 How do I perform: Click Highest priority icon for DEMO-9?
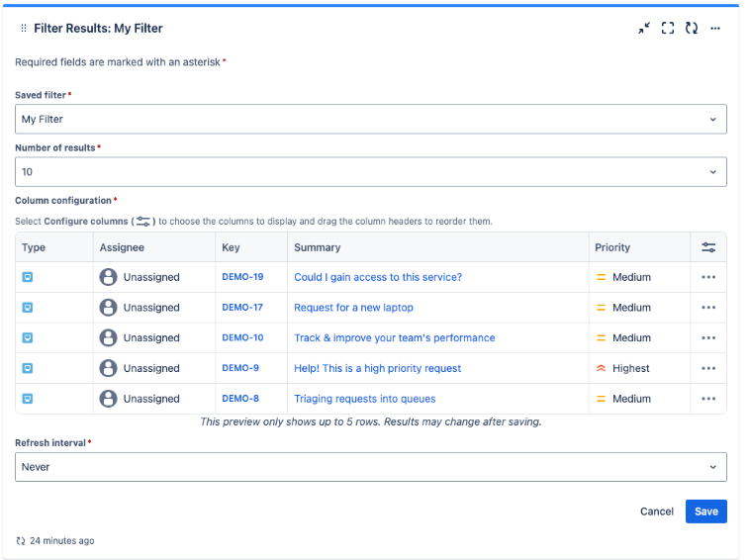(x=601, y=368)
